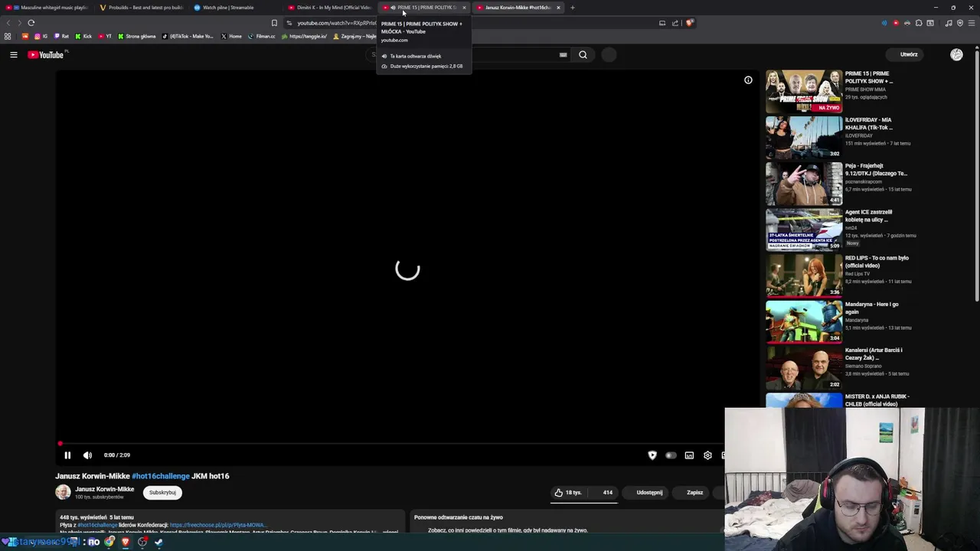
Task: Go back with the browser back arrow
Action: pos(8,23)
